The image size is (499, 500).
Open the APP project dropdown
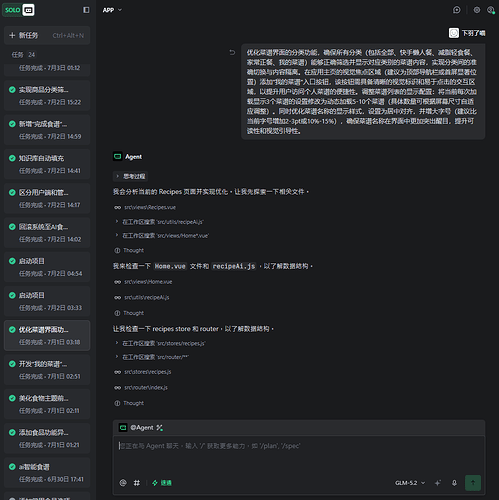coord(112,10)
